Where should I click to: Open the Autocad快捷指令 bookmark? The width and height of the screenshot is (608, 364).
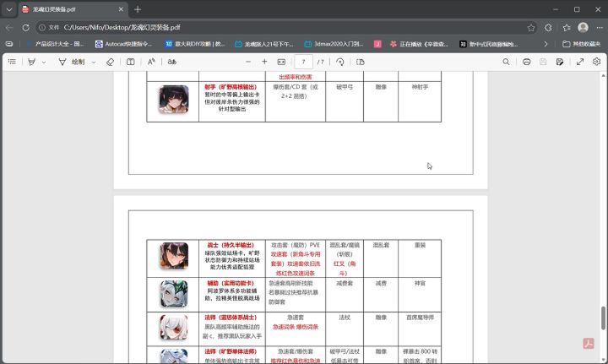(123, 44)
